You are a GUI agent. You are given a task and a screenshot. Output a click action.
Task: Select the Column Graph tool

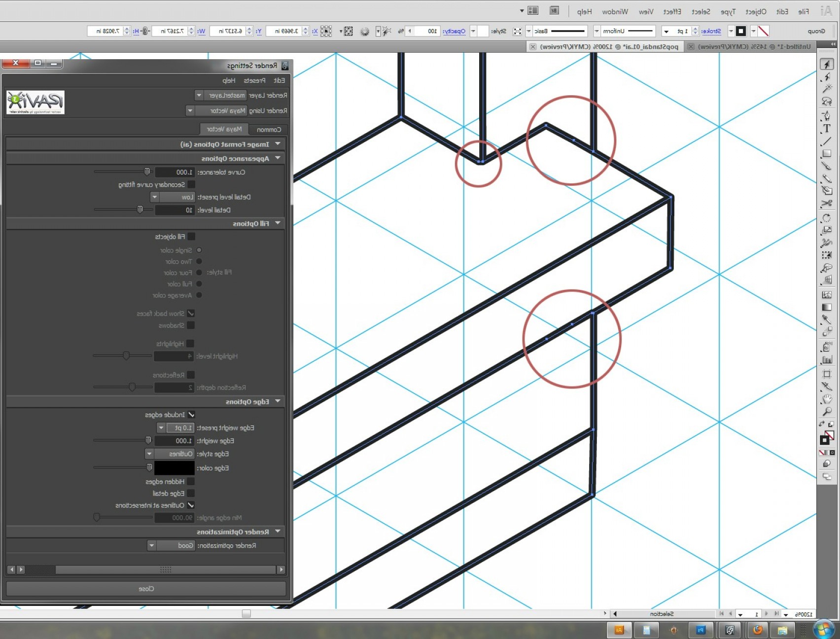[x=827, y=358]
